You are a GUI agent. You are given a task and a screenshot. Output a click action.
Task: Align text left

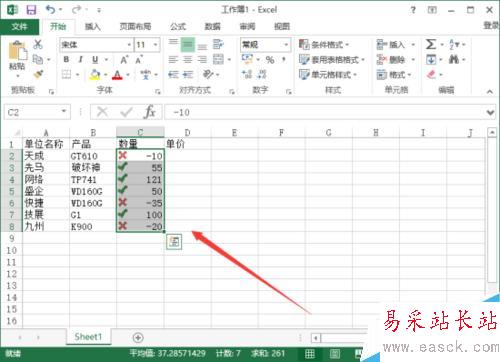point(173,60)
